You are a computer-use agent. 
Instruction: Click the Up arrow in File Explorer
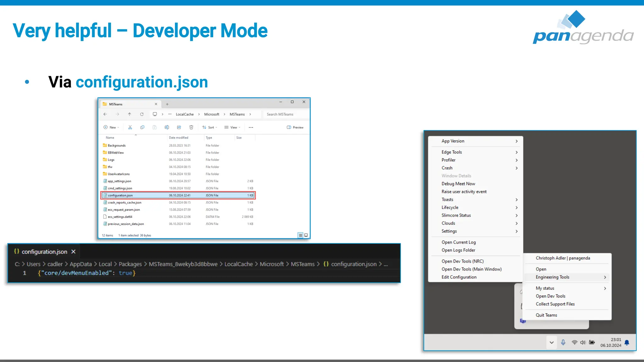[x=130, y=114]
